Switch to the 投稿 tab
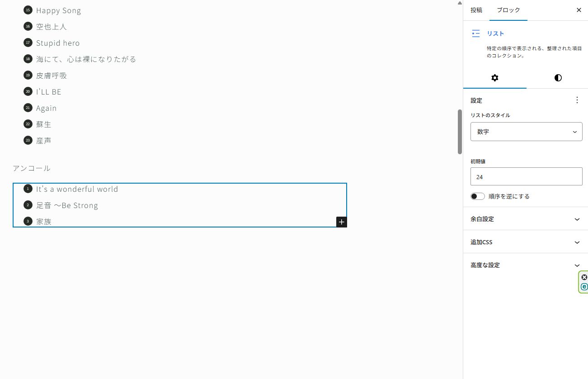Viewport: 588px width, 379px height. point(476,10)
